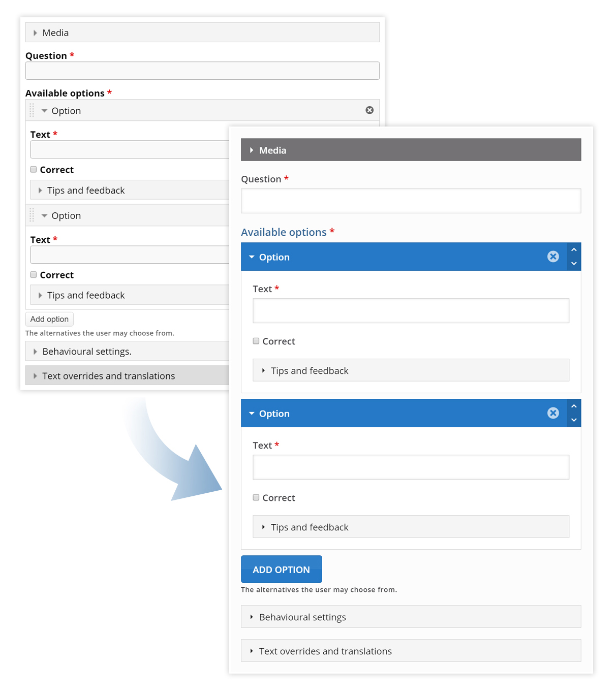
Task: Tick Correct checkbox in first blue Option
Action: pos(256,341)
